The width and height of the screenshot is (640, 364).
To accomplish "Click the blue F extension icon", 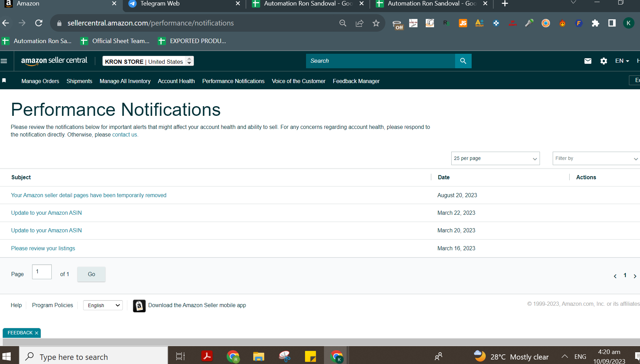I will click(x=579, y=23).
